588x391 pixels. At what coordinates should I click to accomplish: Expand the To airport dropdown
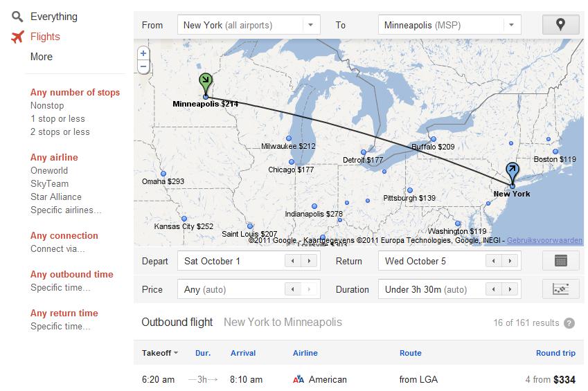click(512, 25)
